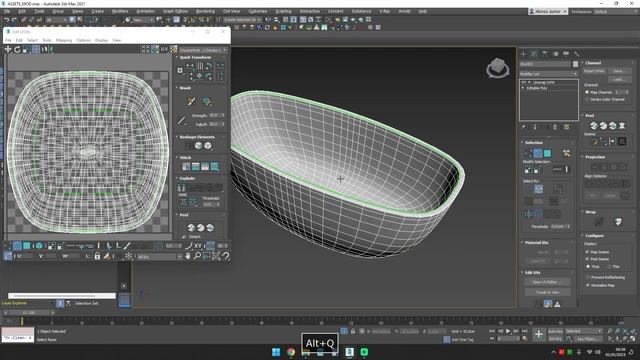Screen dimensions: 640x360
Task: Click Quick Peel icon in command panel Peel rollout
Action: point(594,126)
